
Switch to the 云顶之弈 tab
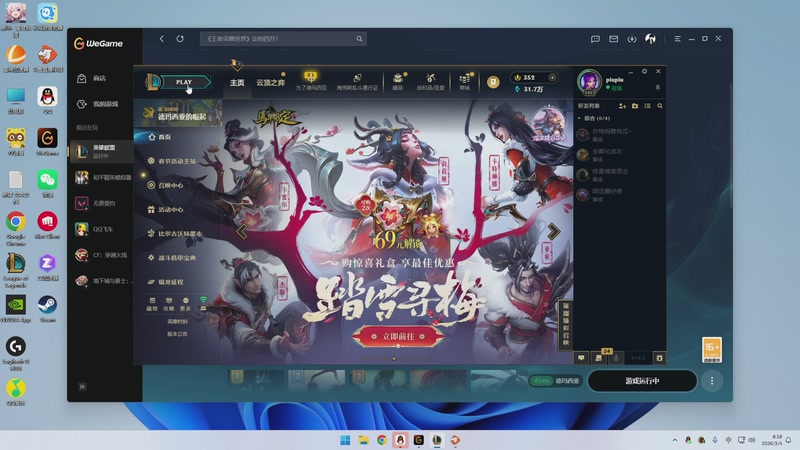(270, 83)
